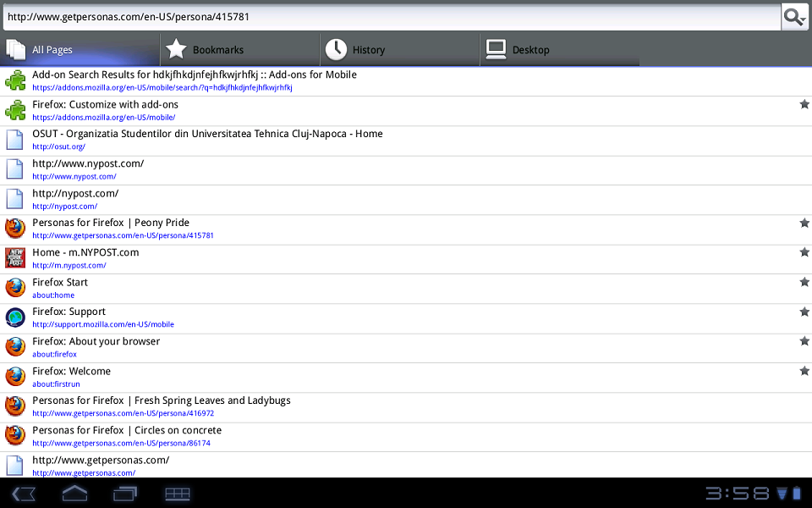Click page icon beside www.getpersonas.com entry

click(x=15, y=466)
